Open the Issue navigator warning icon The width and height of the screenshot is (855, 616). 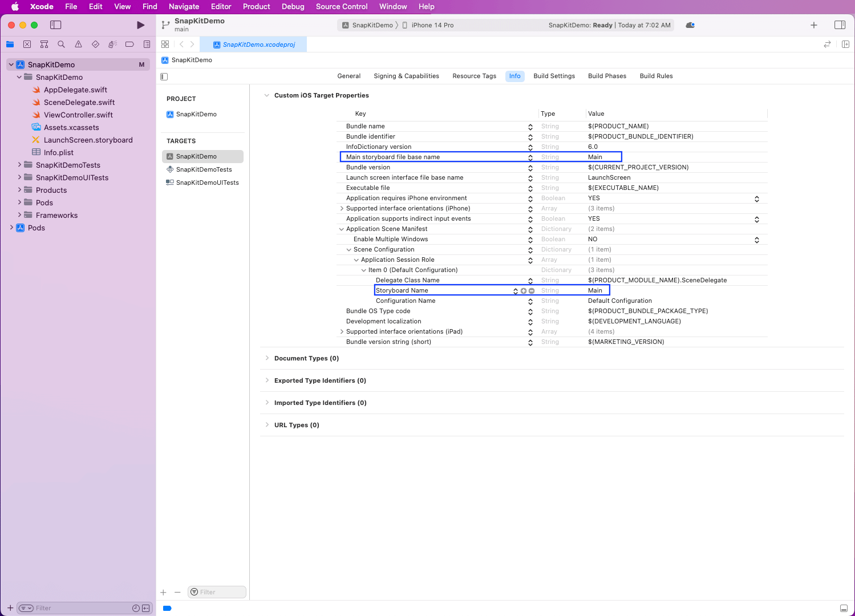click(78, 44)
